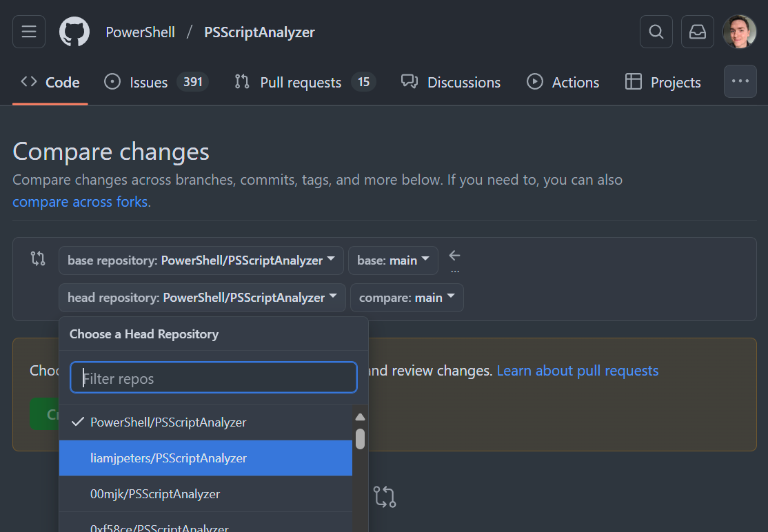
Task: Click the repo list scrollbar thumb
Action: 360,439
